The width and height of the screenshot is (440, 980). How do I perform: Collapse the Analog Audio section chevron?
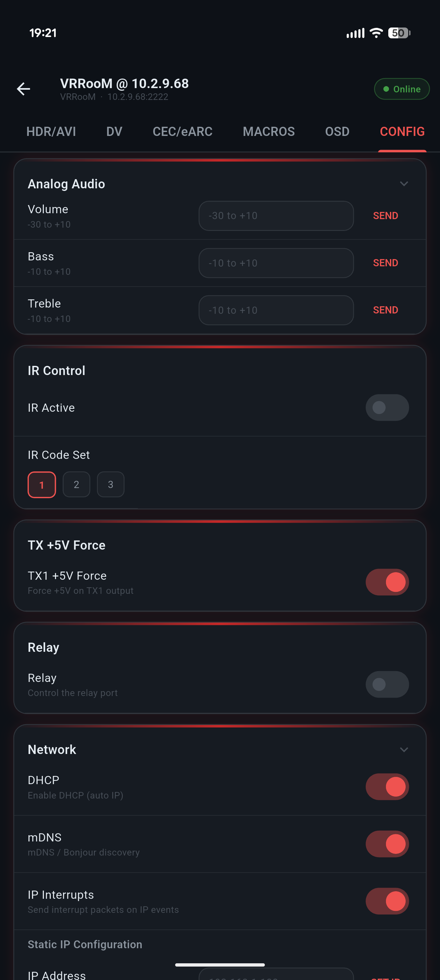[404, 184]
